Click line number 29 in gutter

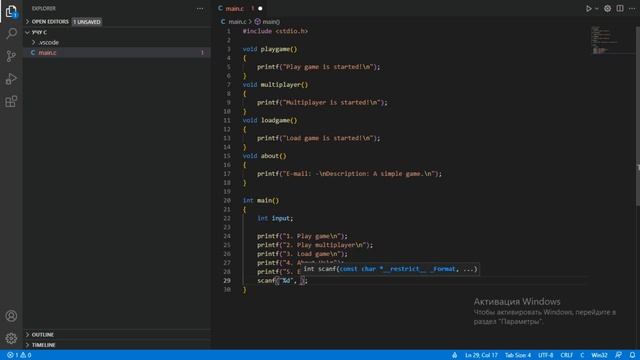point(227,281)
